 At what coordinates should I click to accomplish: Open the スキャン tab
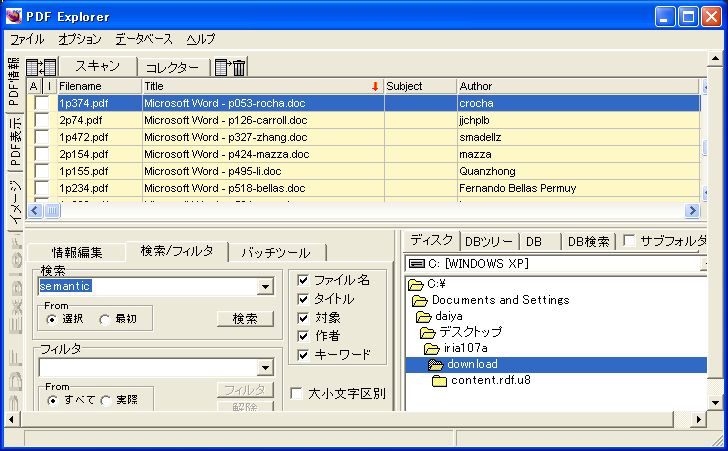[98, 66]
